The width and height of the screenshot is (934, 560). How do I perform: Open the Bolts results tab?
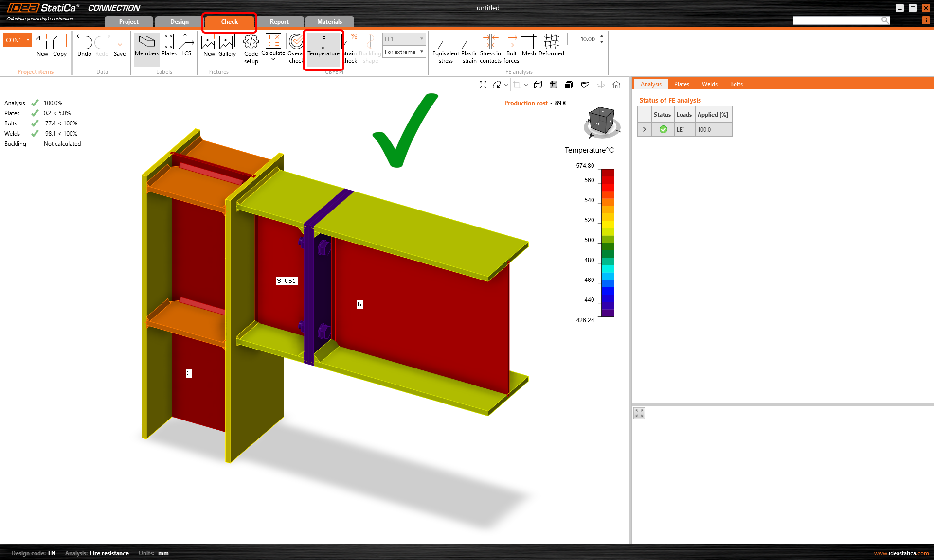736,84
